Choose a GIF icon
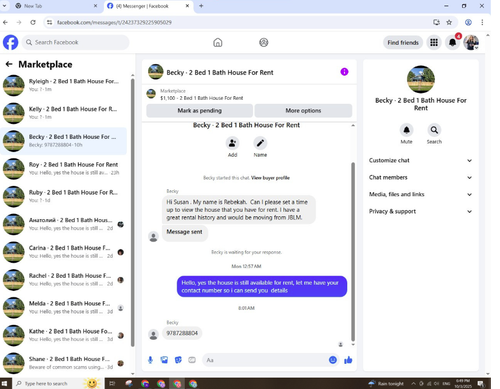Image resolution: width=500 pixels, height=389 pixels. pyautogui.click(x=192, y=360)
